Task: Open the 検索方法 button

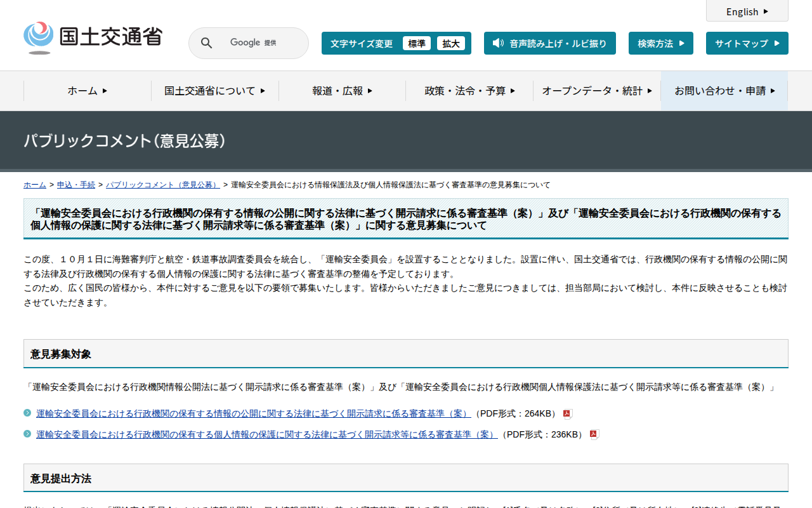Action: pos(660,43)
